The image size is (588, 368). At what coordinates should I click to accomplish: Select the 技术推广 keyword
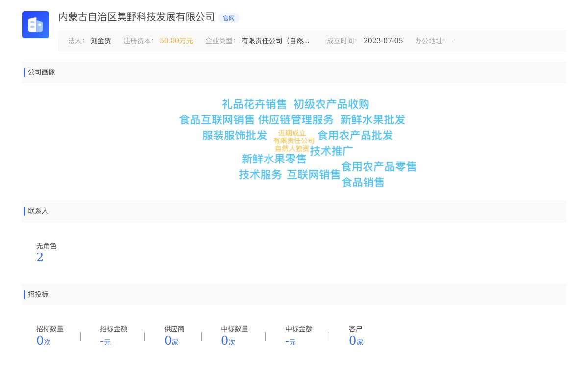[331, 151]
